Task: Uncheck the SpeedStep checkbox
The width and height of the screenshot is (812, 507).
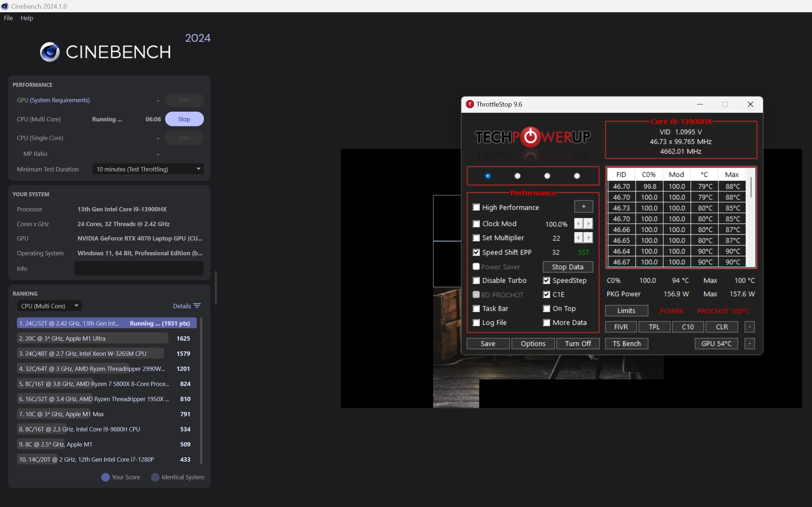Action: tap(546, 281)
